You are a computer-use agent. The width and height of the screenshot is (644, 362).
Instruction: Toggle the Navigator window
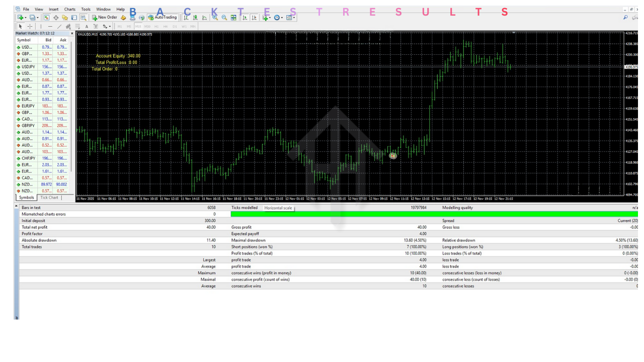(65, 17)
